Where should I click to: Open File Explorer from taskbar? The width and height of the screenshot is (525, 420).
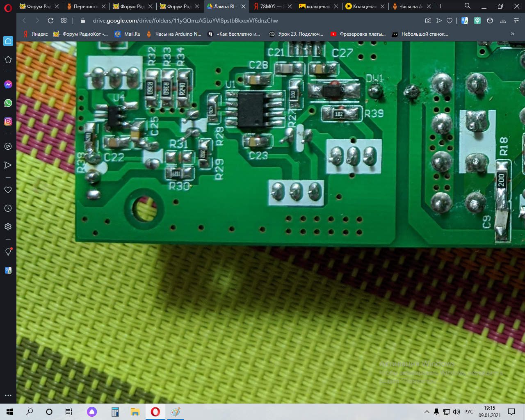point(135,412)
